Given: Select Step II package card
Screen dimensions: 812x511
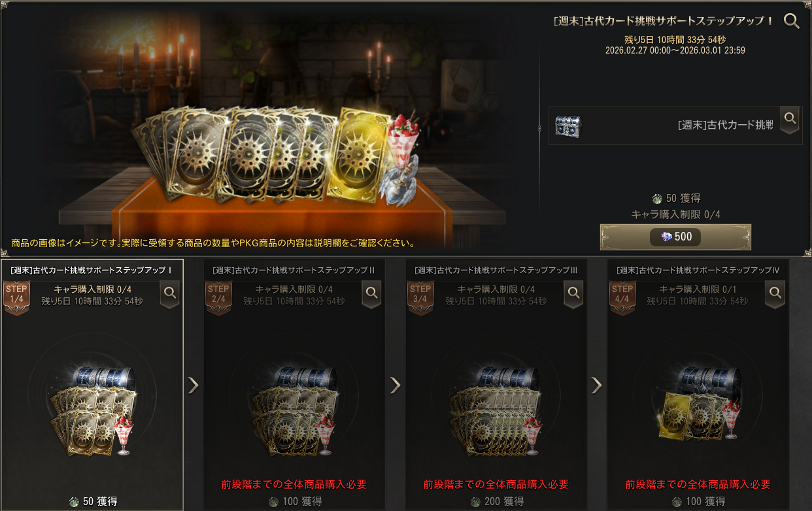Looking at the screenshot, I should pyautogui.click(x=294, y=385).
